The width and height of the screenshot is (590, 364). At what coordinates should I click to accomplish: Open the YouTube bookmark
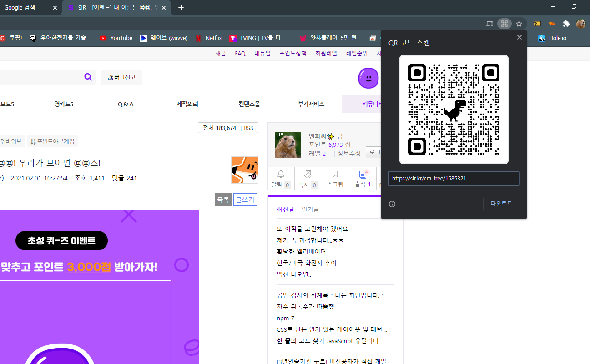[116, 38]
